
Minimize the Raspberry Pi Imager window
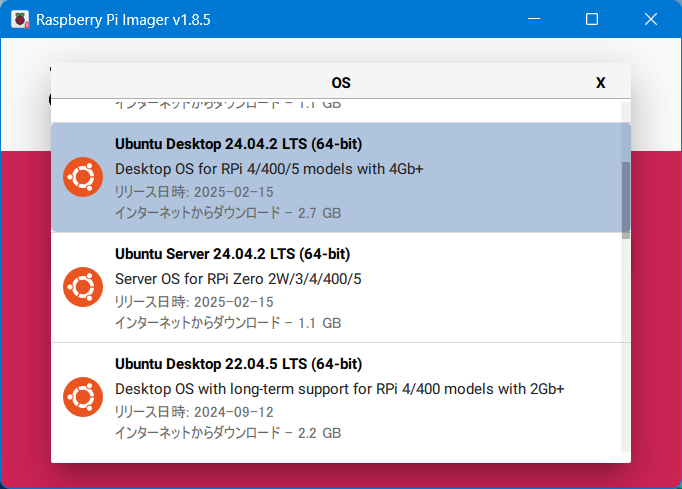pos(534,19)
